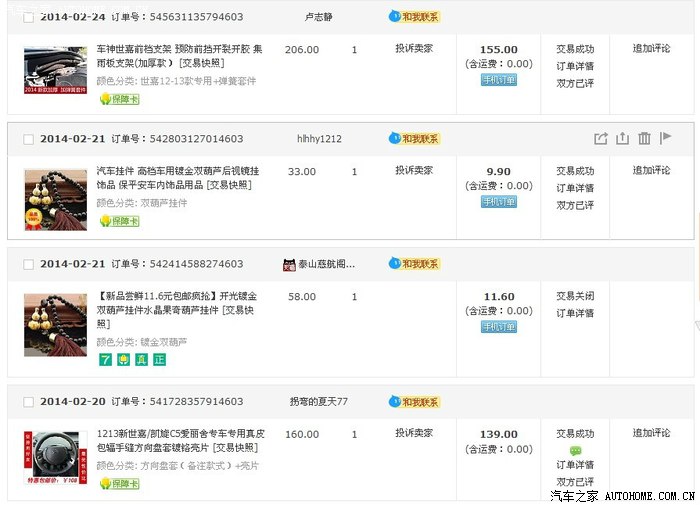Click the Tmall cat icon beside 泰山慈航阁
This screenshot has width=700, height=505.
click(x=290, y=264)
